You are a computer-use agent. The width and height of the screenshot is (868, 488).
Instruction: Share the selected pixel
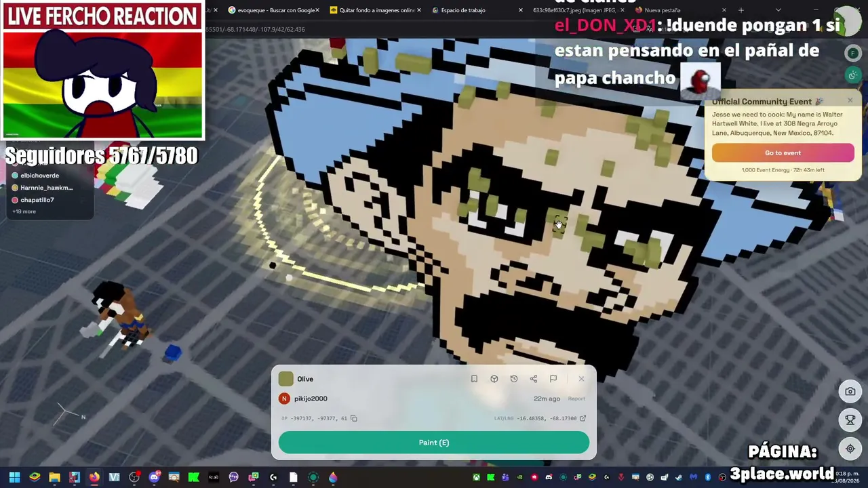point(533,379)
